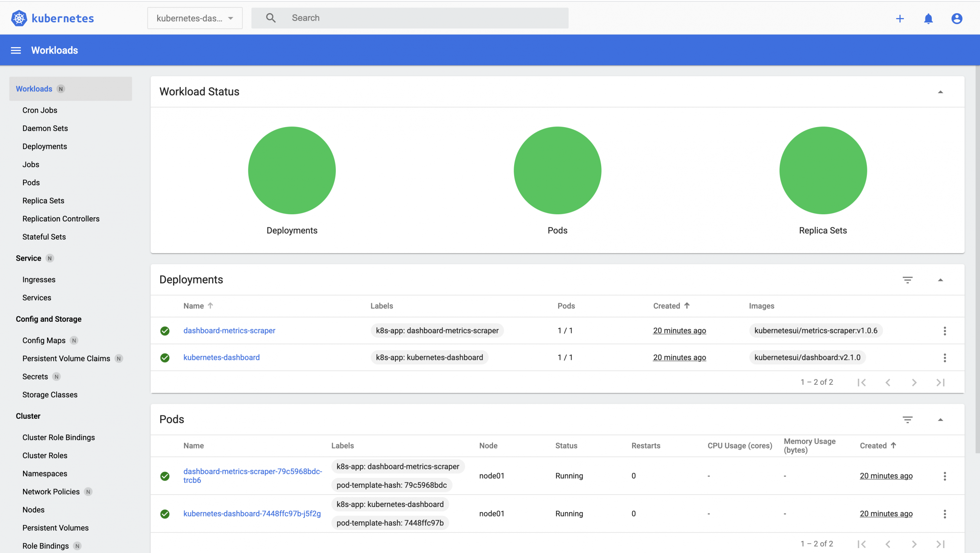Go to next page of Deployments list

[x=914, y=382]
